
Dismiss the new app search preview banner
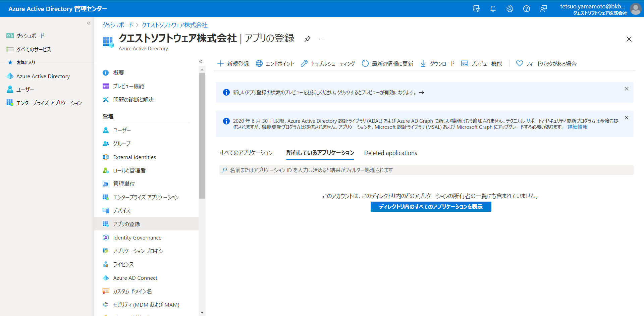(626, 89)
